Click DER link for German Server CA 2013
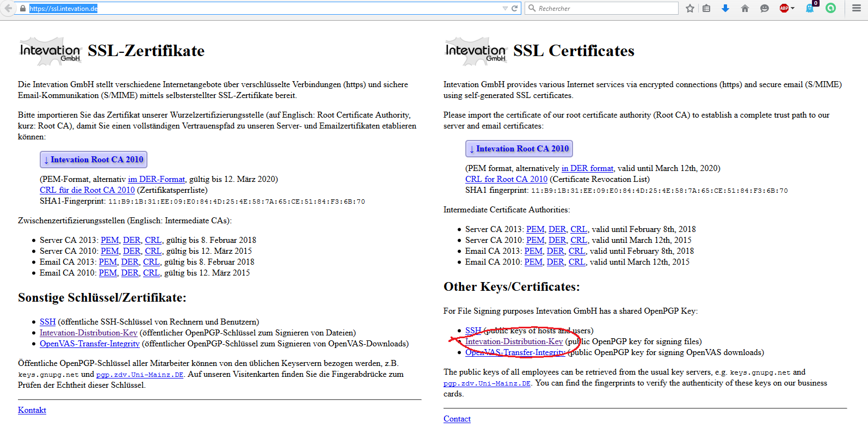868x446 pixels. [x=132, y=240]
